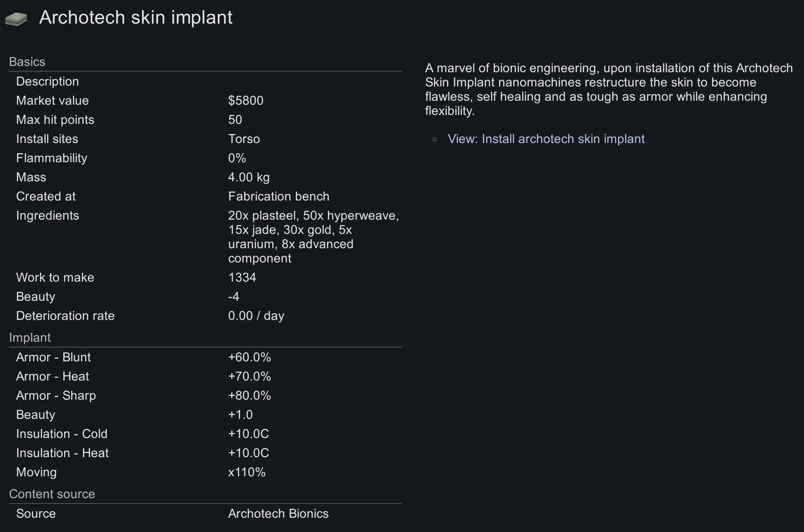The image size is (804, 532).
Task: Click the bullet beside the View link
Action: click(435, 139)
